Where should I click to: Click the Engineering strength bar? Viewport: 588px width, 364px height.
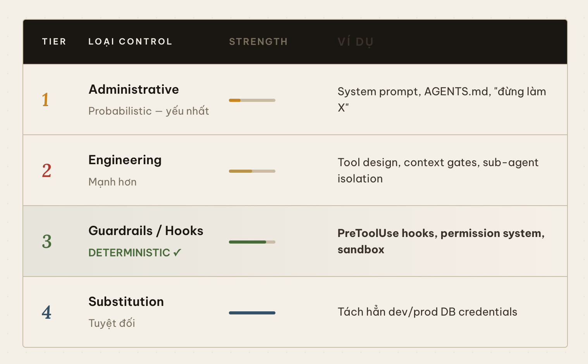252,171
